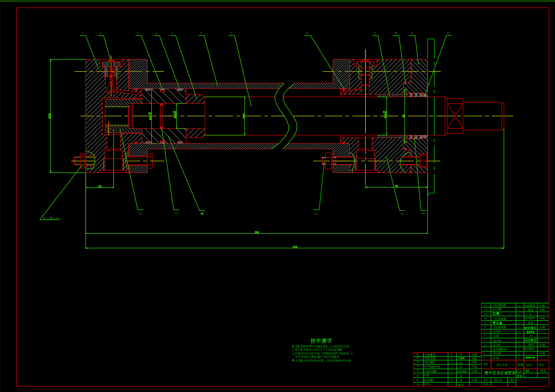The height and width of the screenshot is (392, 555).
Task: Click the 560 overall length dimension text
Action: tap(295, 247)
